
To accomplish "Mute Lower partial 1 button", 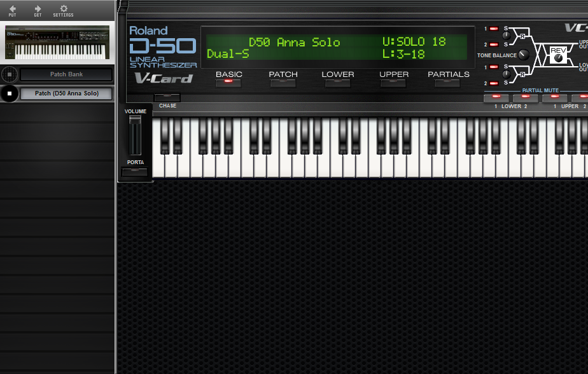I will coord(496,98).
